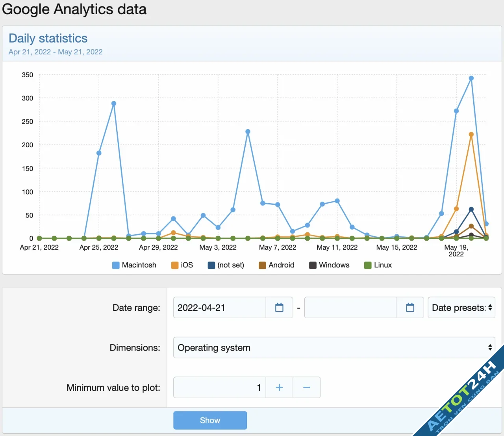This screenshot has height=436, width=504.
Task: Click the minimum value to plot field
Action: 219,387
